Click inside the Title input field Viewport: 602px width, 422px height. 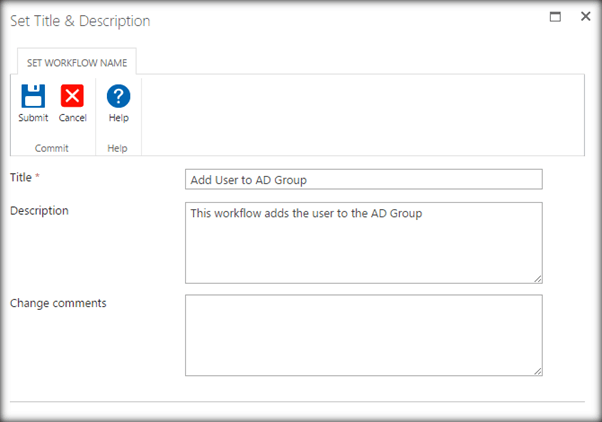click(363, 179)
